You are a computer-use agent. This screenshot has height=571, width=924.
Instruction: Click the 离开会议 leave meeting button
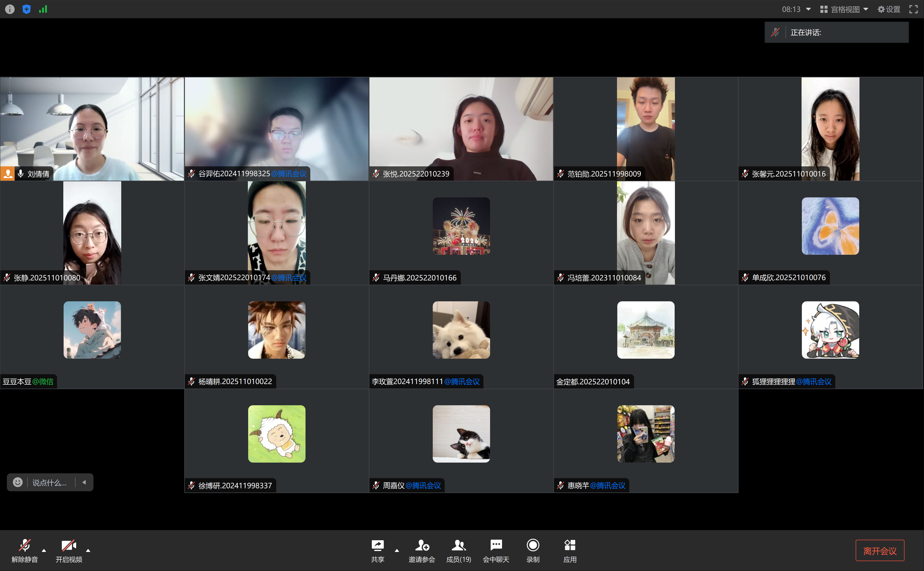pos(880,550)
